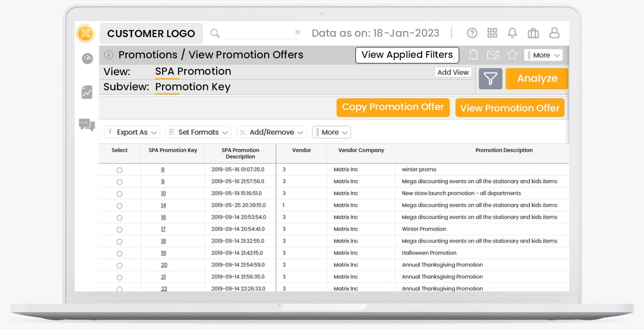Screen dimensions: 644x329
Task: Click the info icon beside Promotions
Action: (x=109, y=55)
